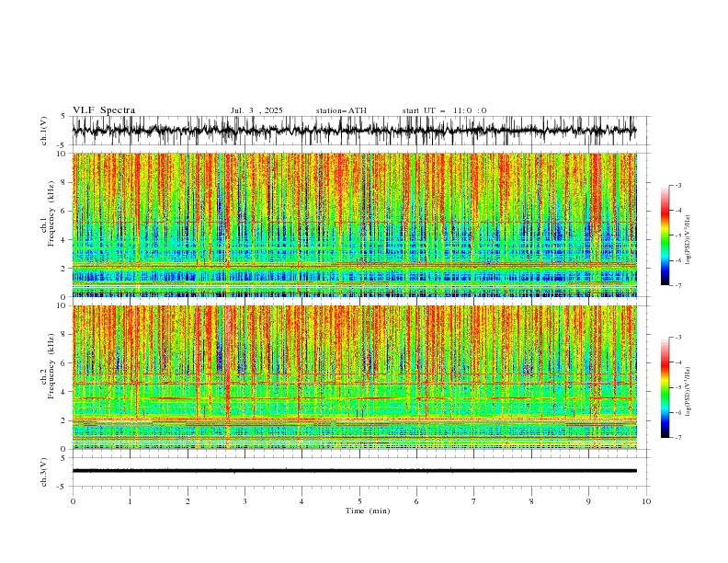Viewport: 728px width, 563px height.
Task: Click tick label 9 on the Time axis
Action: pyautogui.click(x=588, y=501)
